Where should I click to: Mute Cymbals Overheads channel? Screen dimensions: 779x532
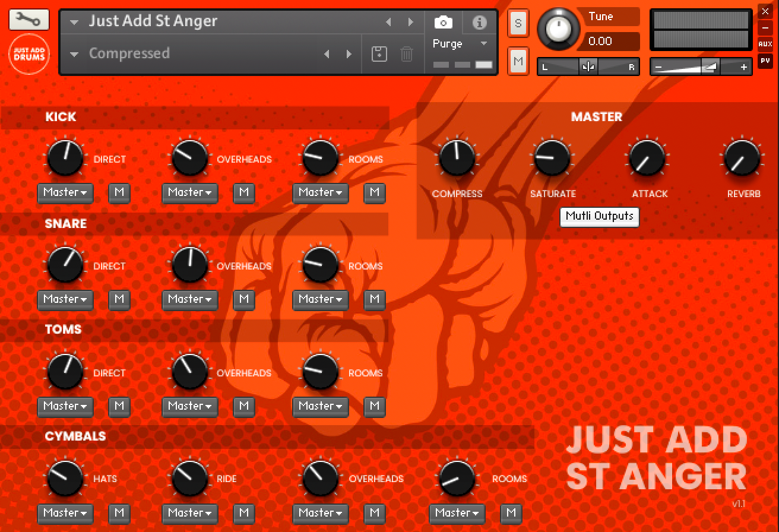(375, 513)
